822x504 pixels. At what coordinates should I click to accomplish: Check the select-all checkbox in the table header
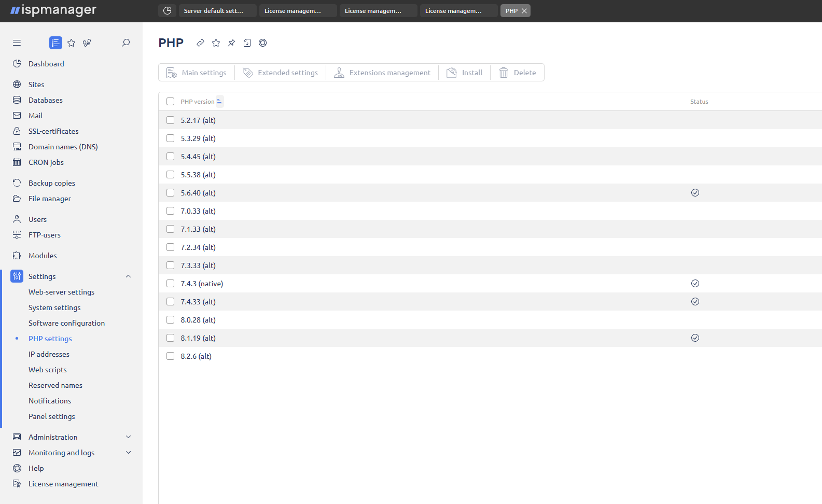pos(170,101)
